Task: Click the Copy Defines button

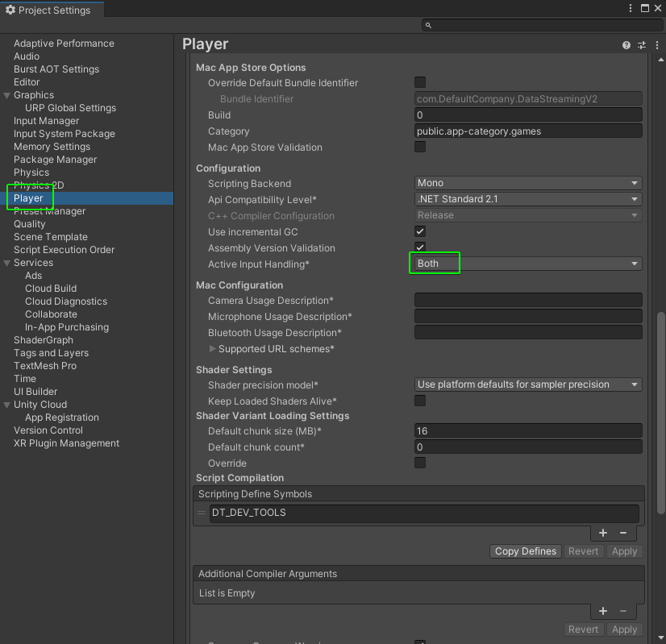Action: pyautogui.click(x=525, y=551)
